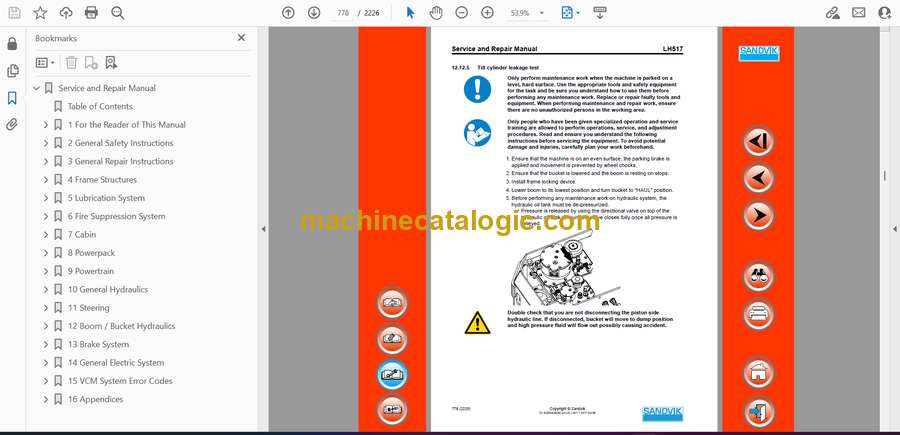Image resolution: width=900 pixels, height=435 pixels.
Task: Click home round button on page
Action: (758, 372)
